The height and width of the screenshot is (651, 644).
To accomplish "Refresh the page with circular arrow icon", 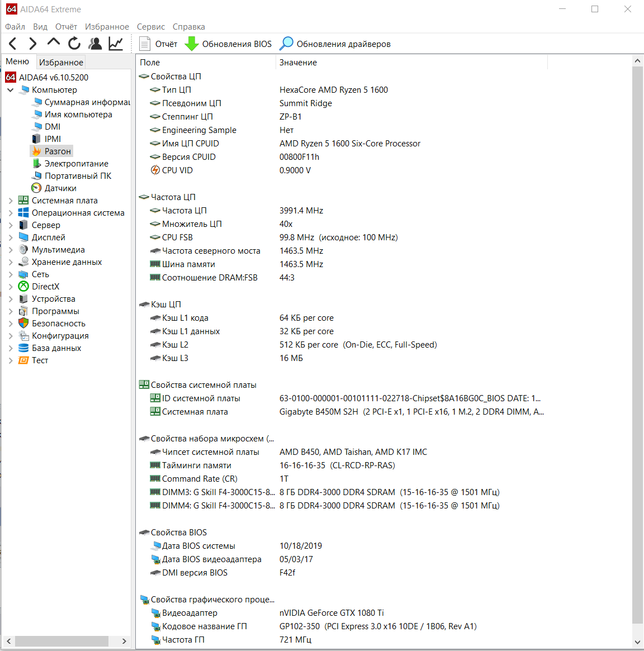I will click(x=74, y=44).
